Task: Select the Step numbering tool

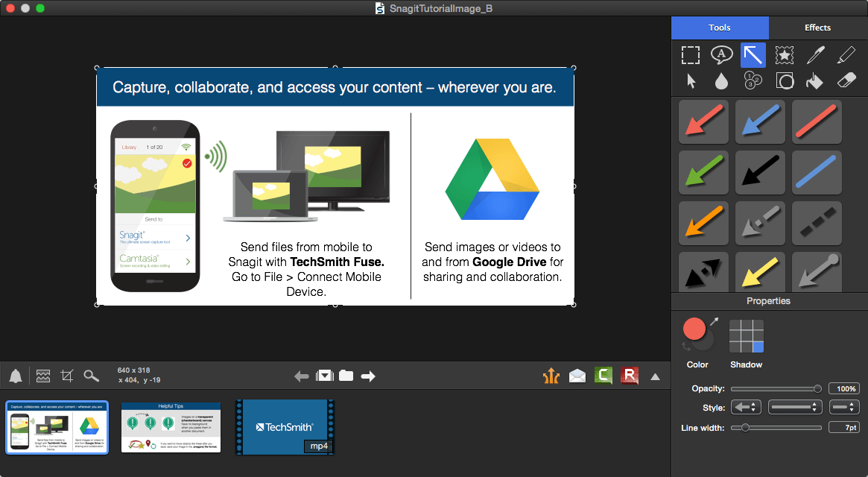Action: pos(753,81)
